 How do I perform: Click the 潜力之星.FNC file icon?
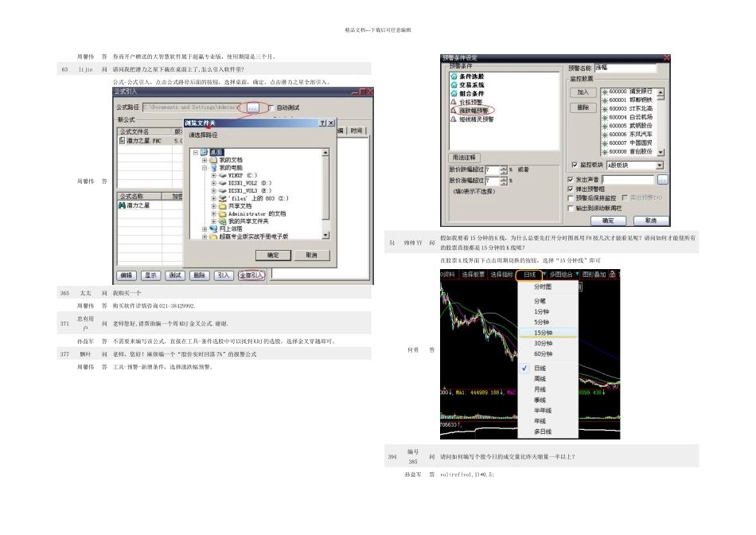pos(122,140)
